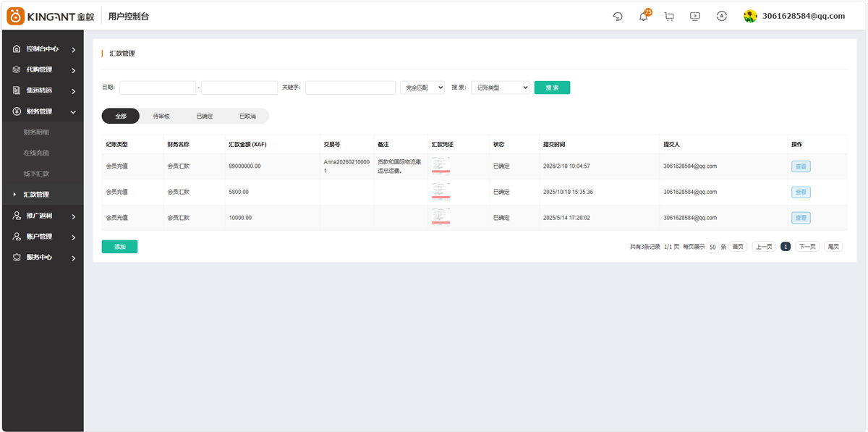The width and height of the screenshot is (868, 432).
Task: Select 在线充值 in the sidebar
Action: (36, 153)
